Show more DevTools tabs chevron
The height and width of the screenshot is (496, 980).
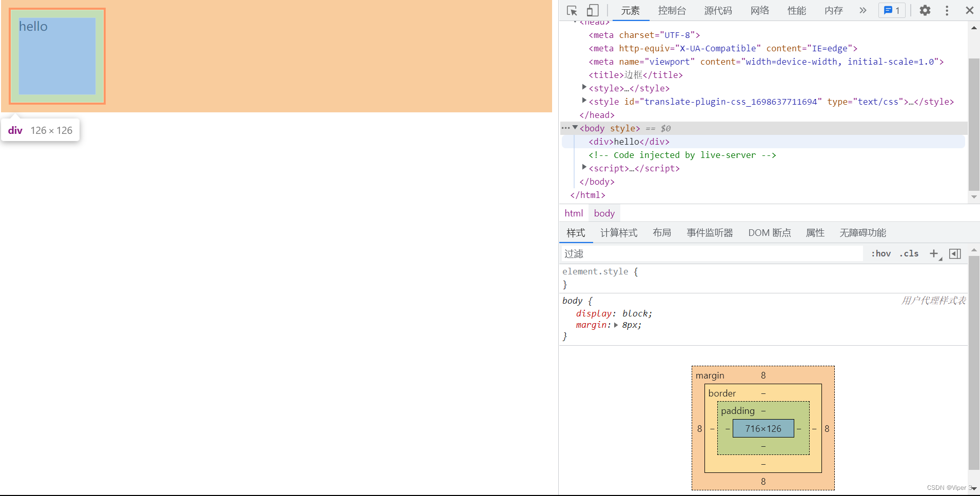point(863,10)
